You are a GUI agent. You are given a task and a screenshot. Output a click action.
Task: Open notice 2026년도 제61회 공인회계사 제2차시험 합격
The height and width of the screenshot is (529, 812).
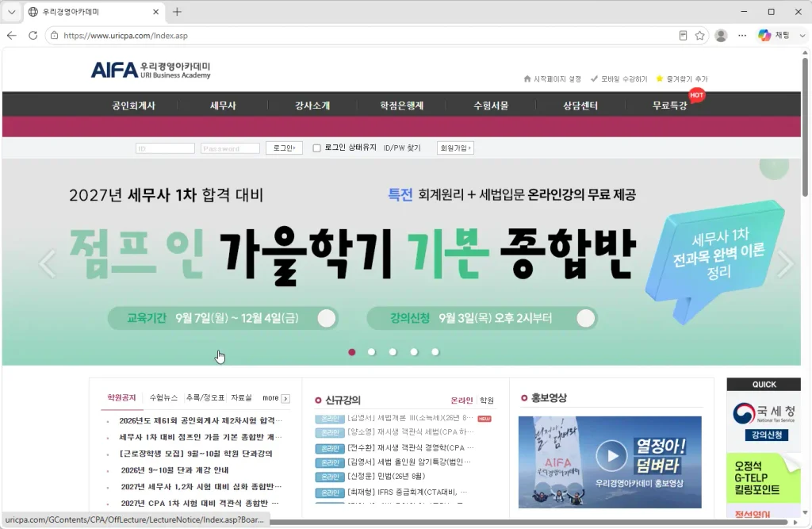(x=201, y=420)
